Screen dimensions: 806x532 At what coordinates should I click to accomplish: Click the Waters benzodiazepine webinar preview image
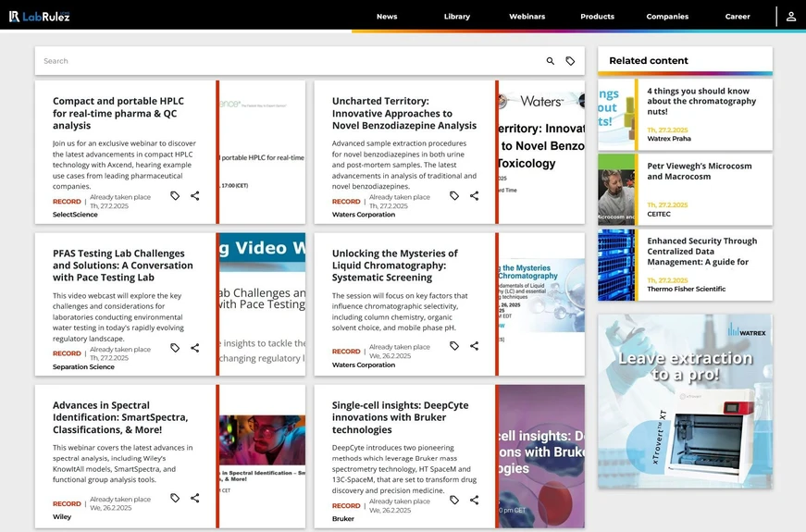[x=541, y=152]
